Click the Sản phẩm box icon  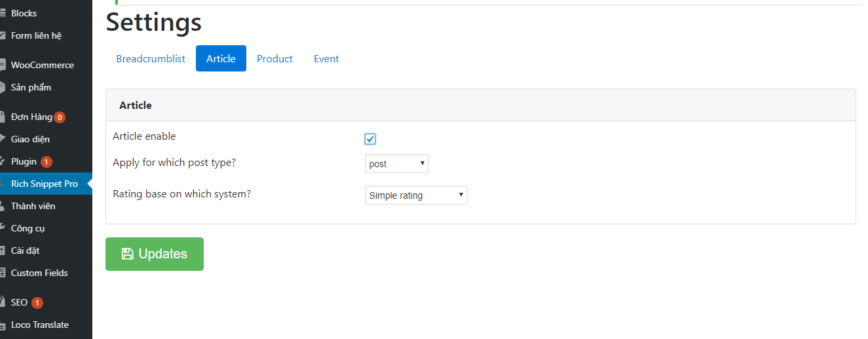point(3,87)
